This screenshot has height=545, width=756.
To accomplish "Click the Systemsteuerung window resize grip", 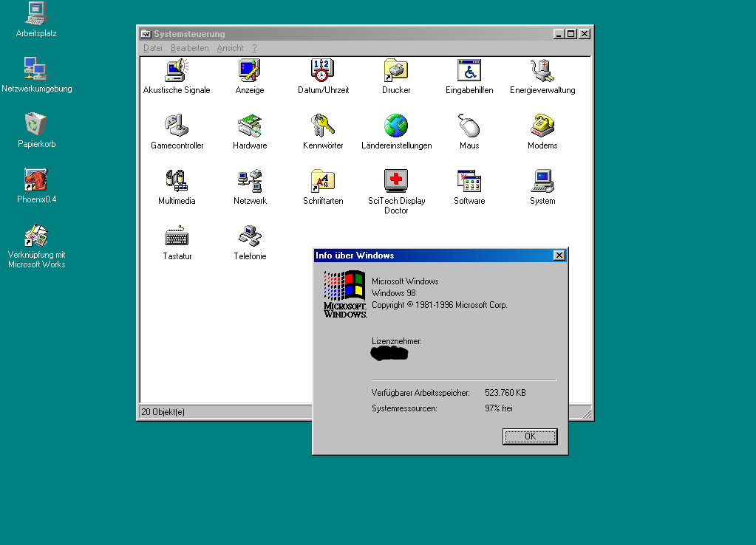I will coord(586,413).
